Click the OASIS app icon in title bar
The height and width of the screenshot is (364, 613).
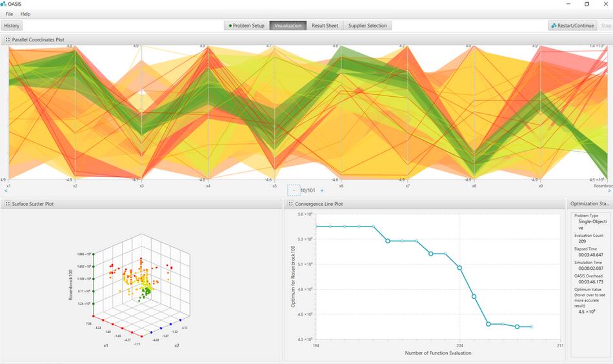click(3, 4)
